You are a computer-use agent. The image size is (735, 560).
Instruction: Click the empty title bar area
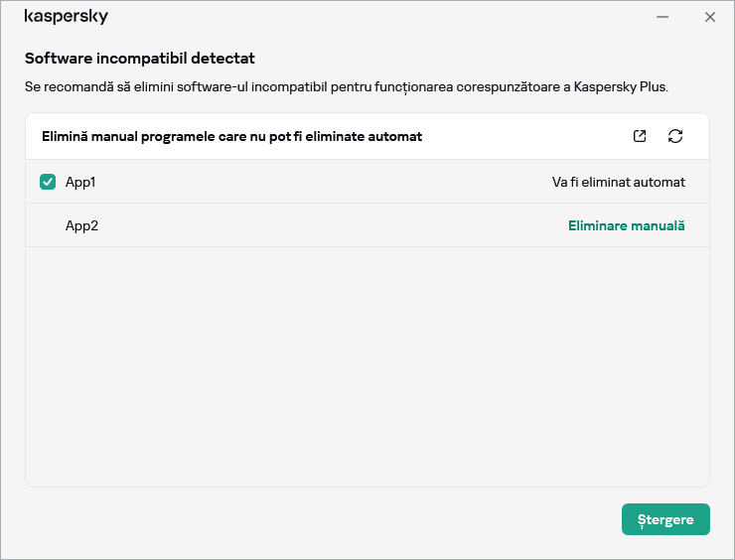click(x=377, y=17)
